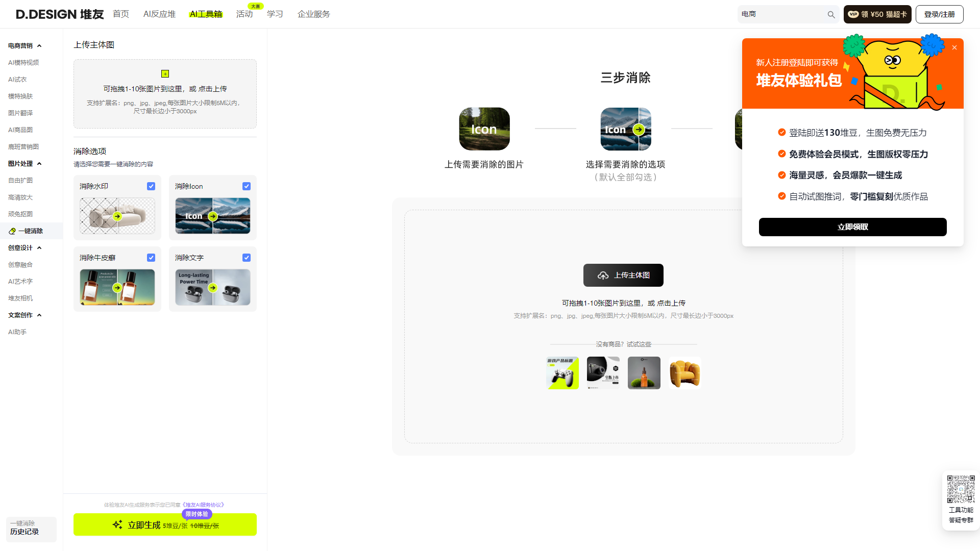Select the game controller sample thumbnail
Viewport: 980px width, 551px height.
click(562, 372)
